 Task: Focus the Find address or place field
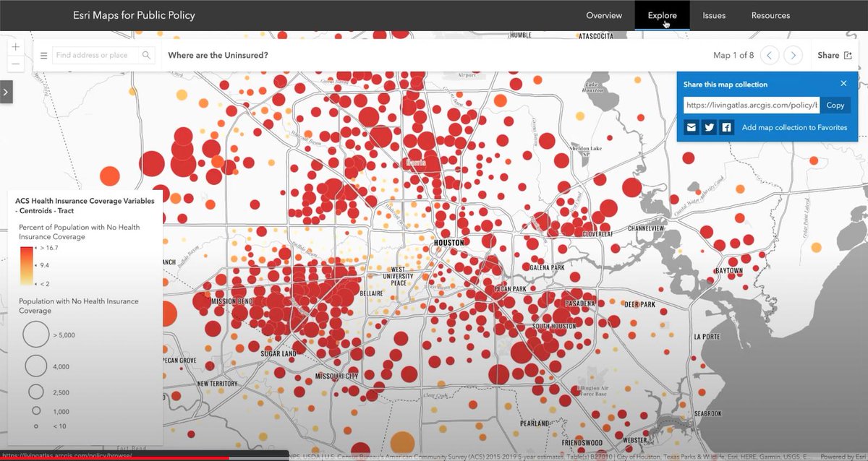pos(95,55)
